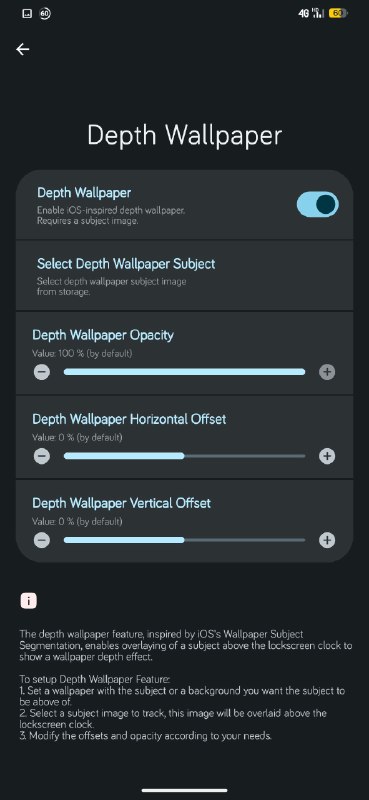
Task: Decrease Depth Wallpaper Opacity with minus icon
Action: [42, 372]
